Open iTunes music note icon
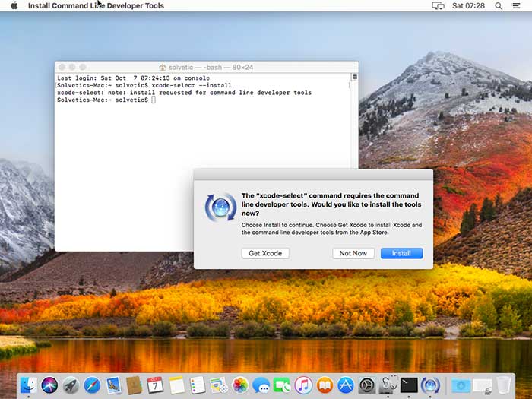This screenshot has height=399, width=532. point(303,385)
